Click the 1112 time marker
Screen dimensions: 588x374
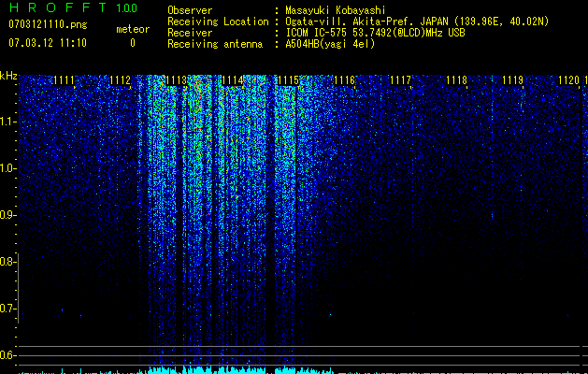120,80
